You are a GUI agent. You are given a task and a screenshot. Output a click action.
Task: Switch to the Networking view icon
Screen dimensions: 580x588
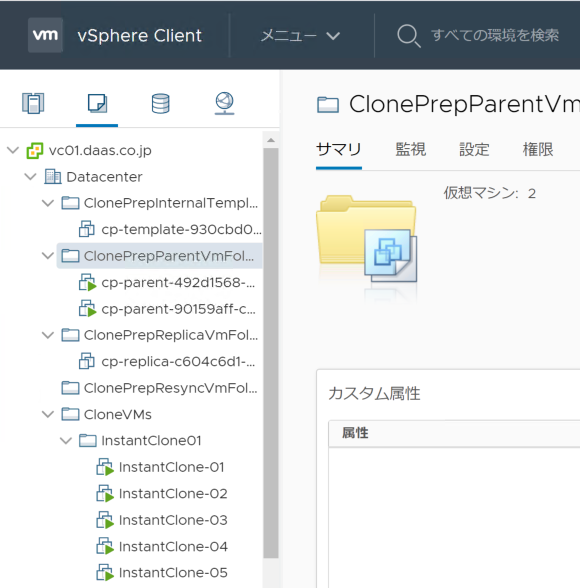click(x=225, y=103)
